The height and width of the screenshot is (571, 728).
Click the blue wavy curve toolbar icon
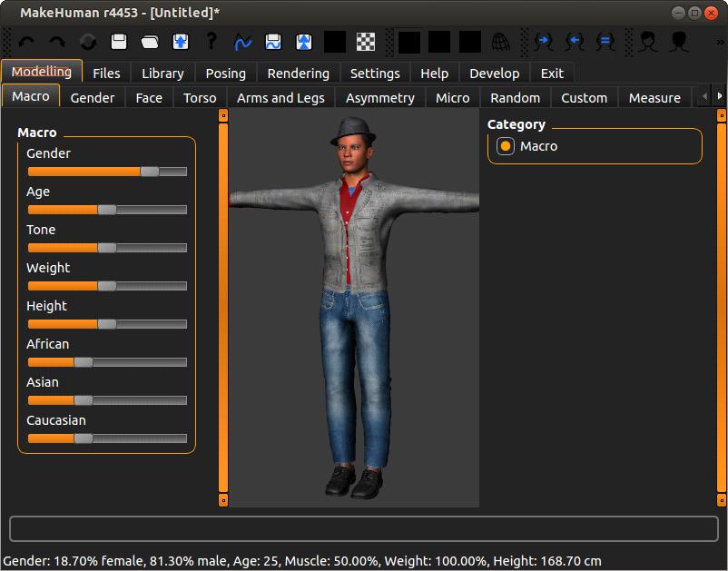tap(242, 42)
